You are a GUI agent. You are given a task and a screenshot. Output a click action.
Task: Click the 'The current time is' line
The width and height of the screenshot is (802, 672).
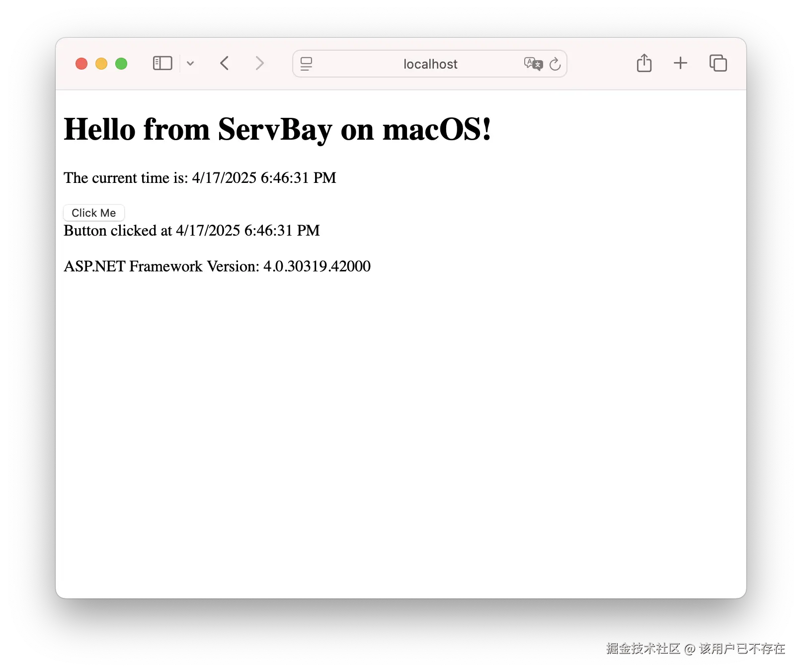[200, 178]
